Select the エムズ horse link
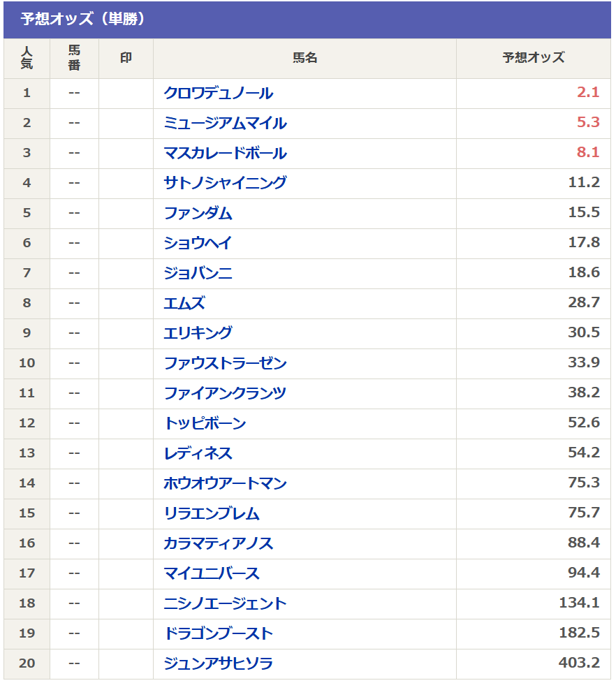Screen dimensions: 616x683 tap(184, 304)
